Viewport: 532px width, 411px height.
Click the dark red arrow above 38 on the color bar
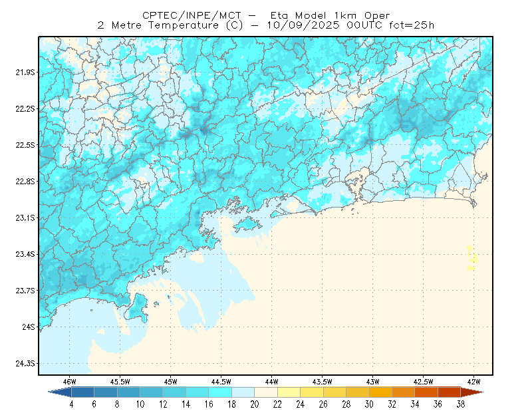472,392
